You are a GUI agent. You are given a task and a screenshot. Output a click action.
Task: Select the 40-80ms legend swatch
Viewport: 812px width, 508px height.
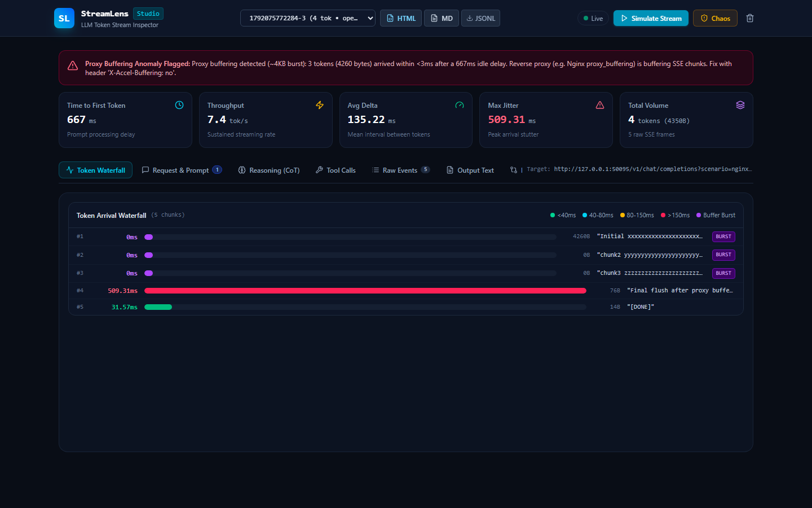point(585,215)
